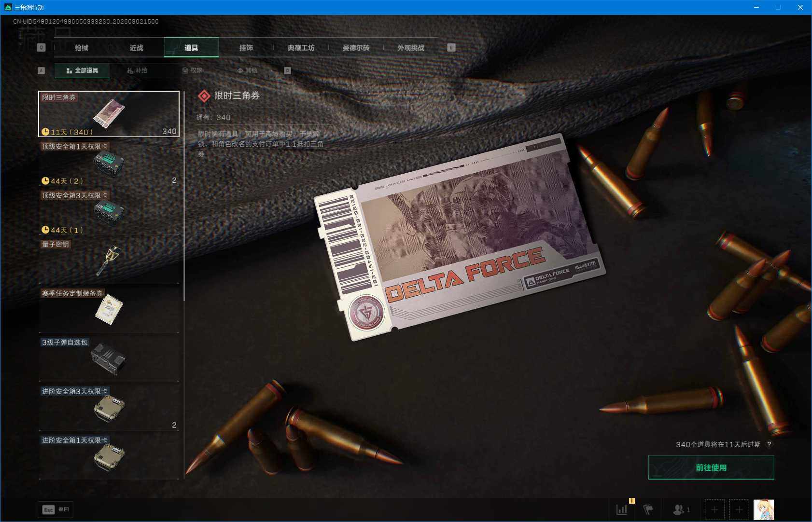This screenshot has width=812, height=522.
Task: Open the friends list icon
Action: tap(680, 509)
